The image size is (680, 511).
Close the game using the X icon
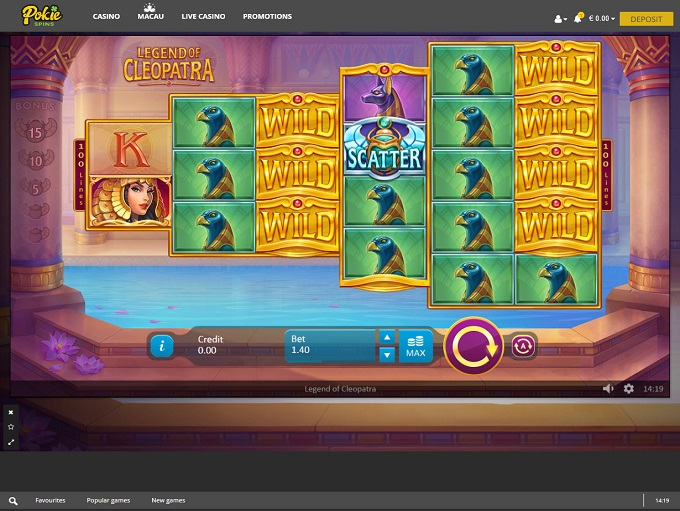tap(11, 412)
